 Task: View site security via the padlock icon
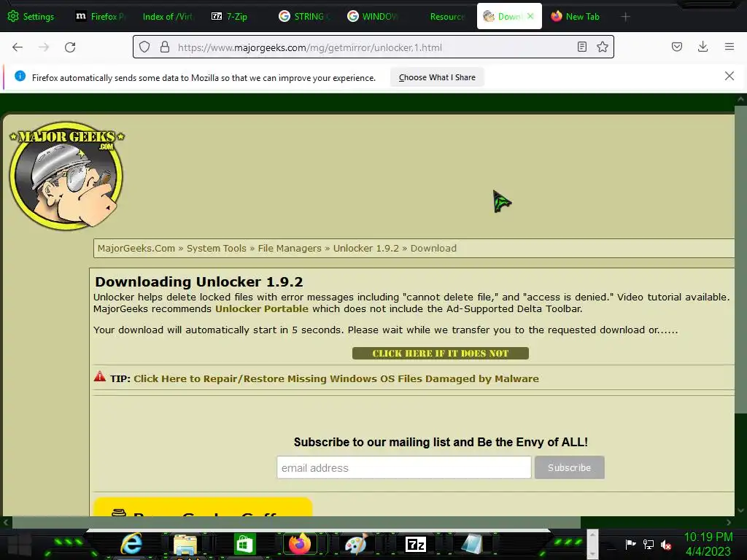point(165,47)
